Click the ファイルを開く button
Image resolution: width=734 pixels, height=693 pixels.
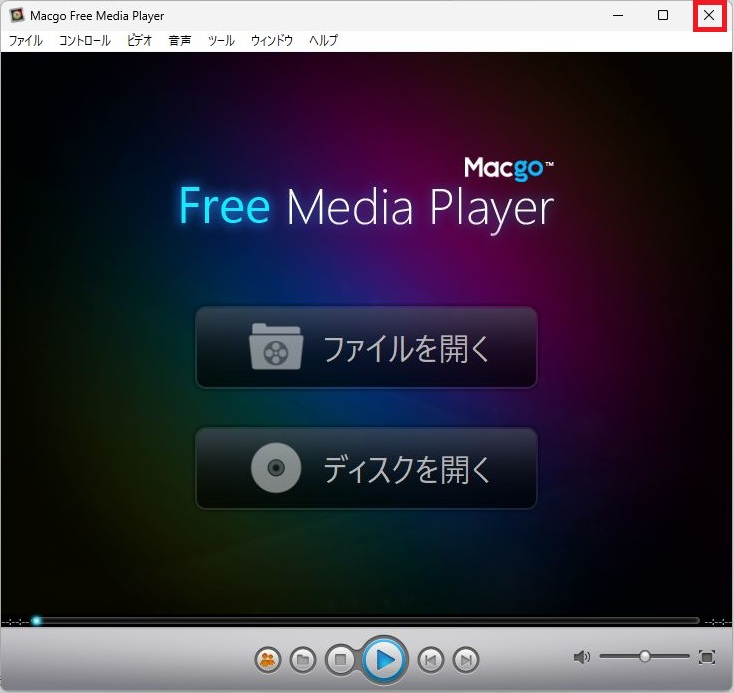pyautogui.click(x=366, y=348)
